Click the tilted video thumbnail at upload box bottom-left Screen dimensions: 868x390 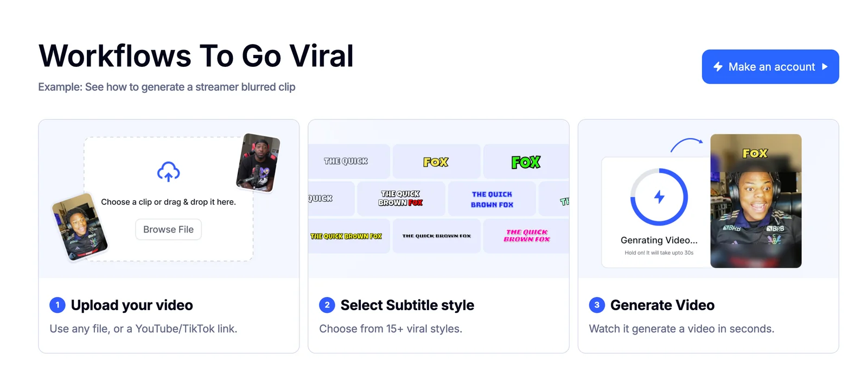[80, 227]
